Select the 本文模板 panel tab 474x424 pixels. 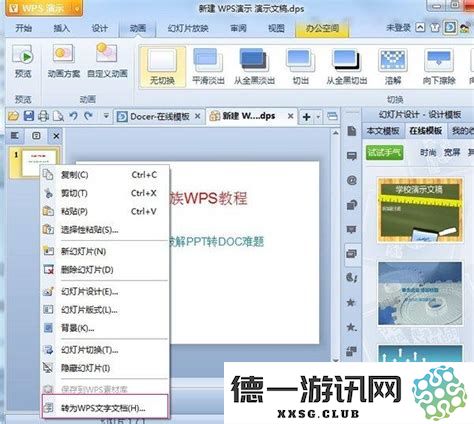383,131
